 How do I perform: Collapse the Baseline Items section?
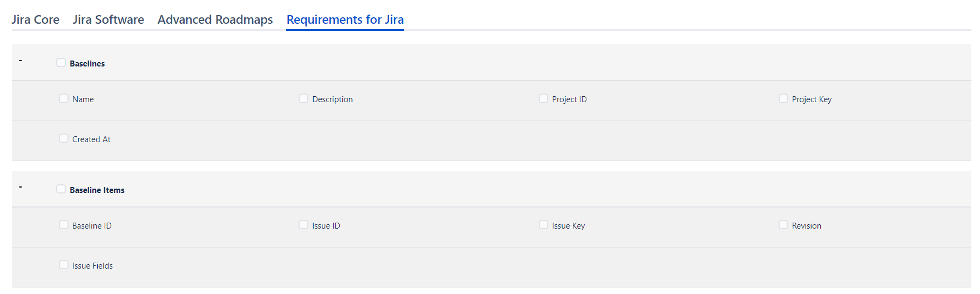(21, 187)
